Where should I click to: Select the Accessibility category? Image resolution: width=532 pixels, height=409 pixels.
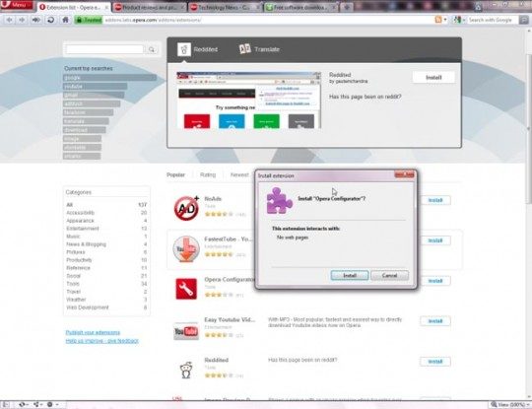81,213
